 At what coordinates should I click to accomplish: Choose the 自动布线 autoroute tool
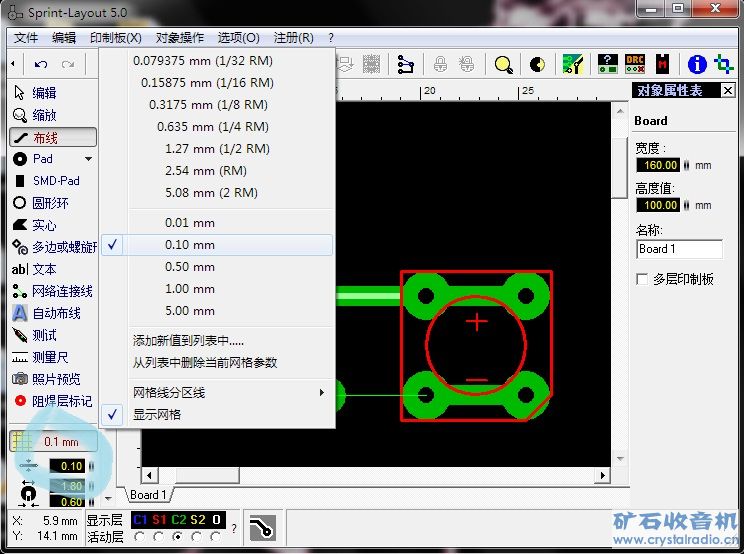[53, 313]
